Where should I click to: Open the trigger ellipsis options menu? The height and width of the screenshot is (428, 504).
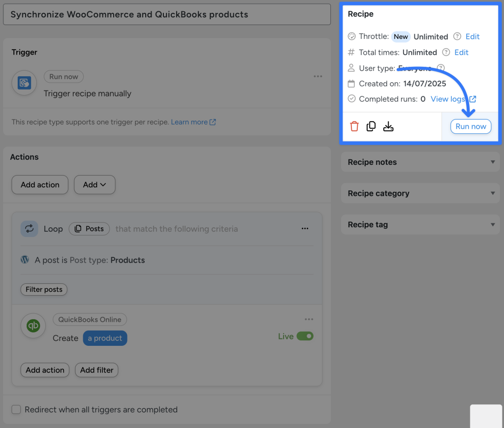tap(318, 76)
